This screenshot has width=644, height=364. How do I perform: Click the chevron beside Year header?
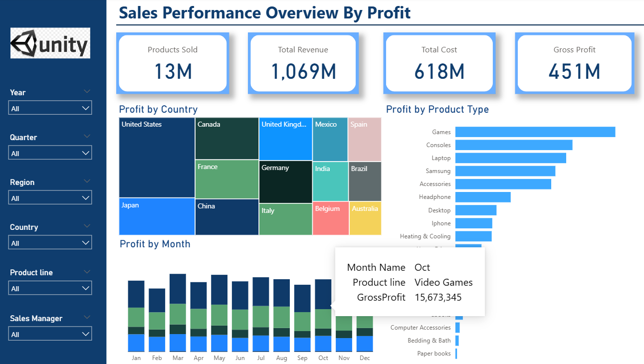(x=87, y=92)
